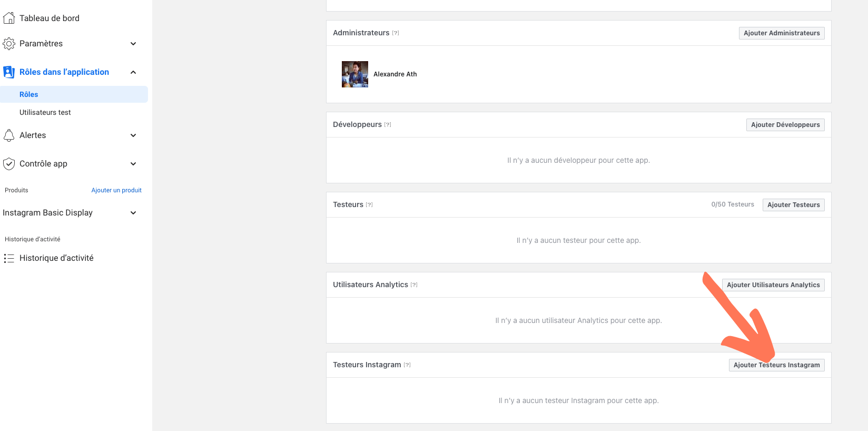Open the Administrateurs help [?] icon
The height and width of the screenshot is (431, 868).
point(396,33)
